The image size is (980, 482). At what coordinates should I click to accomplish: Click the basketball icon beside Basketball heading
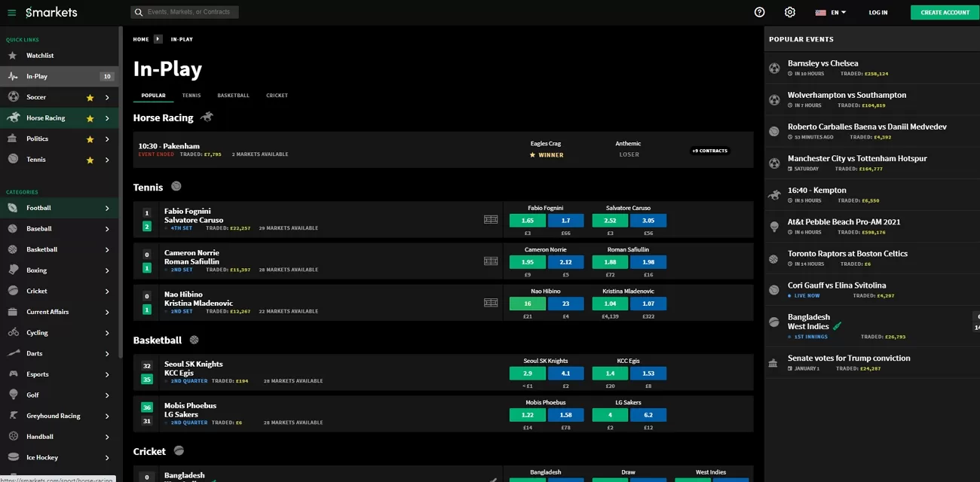pyautogui.click(x=194, y=340)
